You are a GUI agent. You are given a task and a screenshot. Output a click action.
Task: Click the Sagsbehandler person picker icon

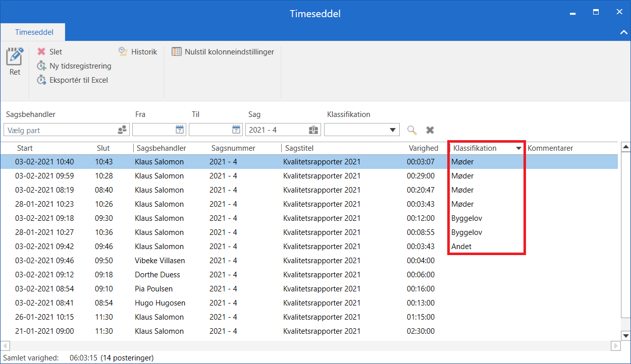[122, 130]
